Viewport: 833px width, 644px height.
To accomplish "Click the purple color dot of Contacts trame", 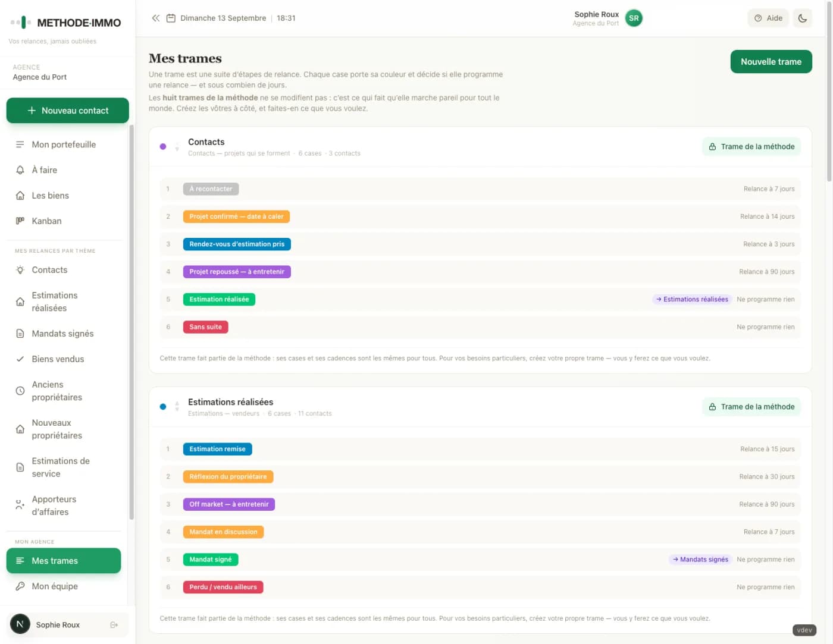I will (x=163, y=147).
